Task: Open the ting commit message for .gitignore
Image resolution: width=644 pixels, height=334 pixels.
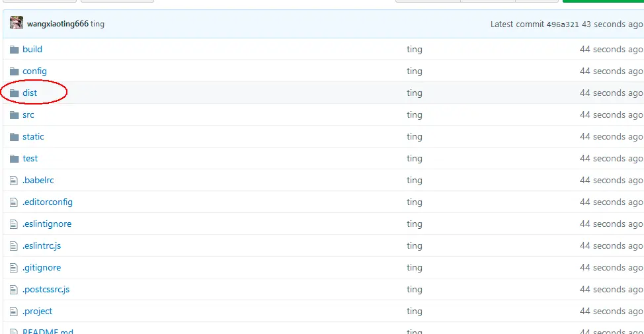Action: pyautogui.click(x=415, y=267)
